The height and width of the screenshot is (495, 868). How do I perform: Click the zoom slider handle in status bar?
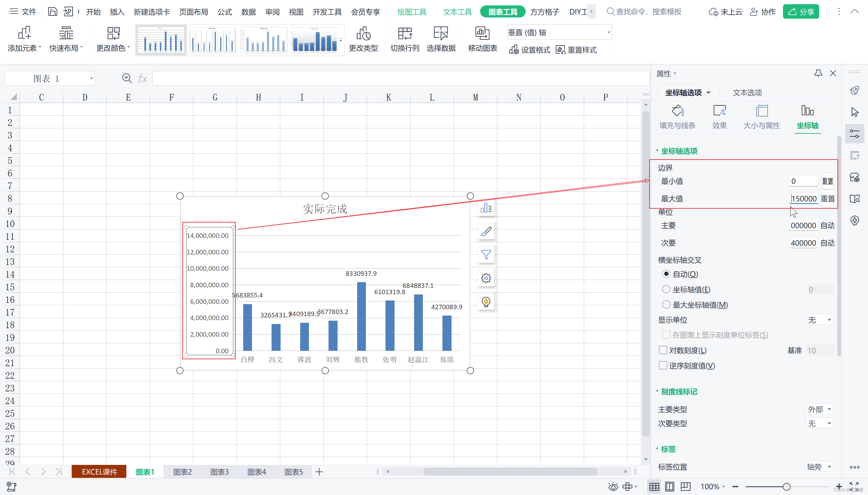tap(786, 487)
